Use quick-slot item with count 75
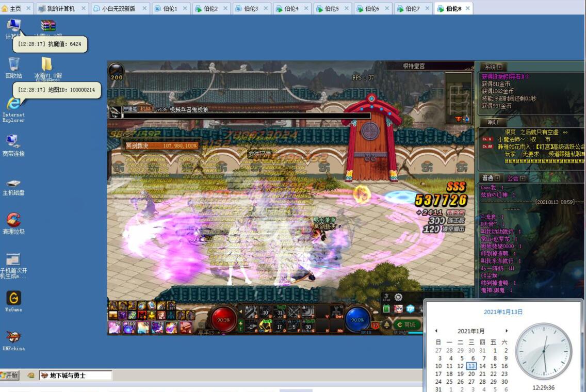This screenshot has width=586, height=392. [x=115, y=328]
